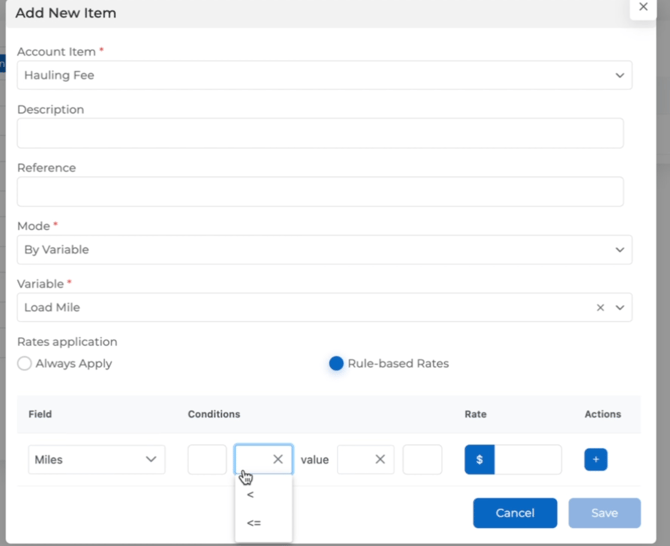Clear the second condition operator field
This screenshot has width=670, height=546.
click(x=379, y=460)
